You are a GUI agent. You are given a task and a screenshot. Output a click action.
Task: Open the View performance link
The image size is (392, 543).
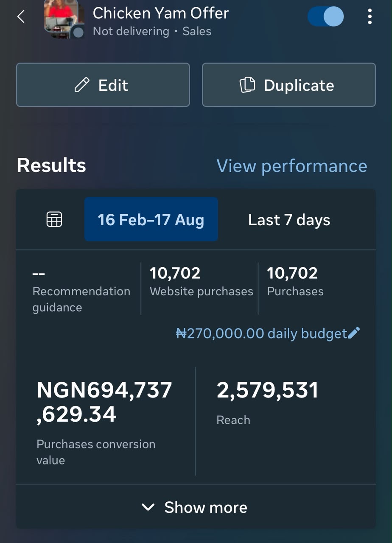(x=292, y=165)
